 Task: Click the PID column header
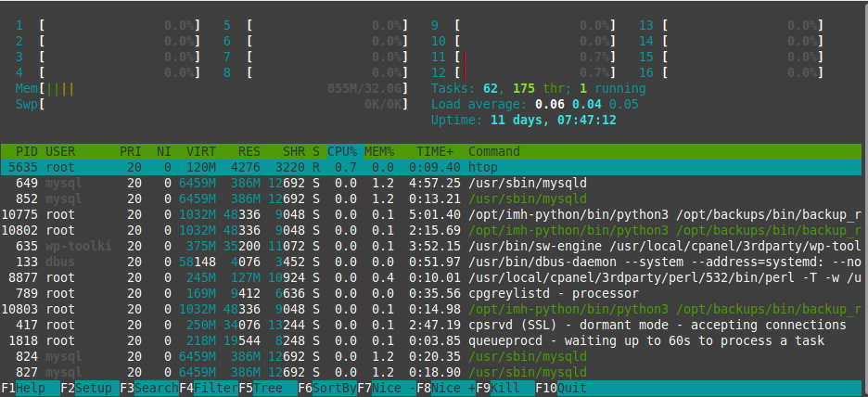27,152
